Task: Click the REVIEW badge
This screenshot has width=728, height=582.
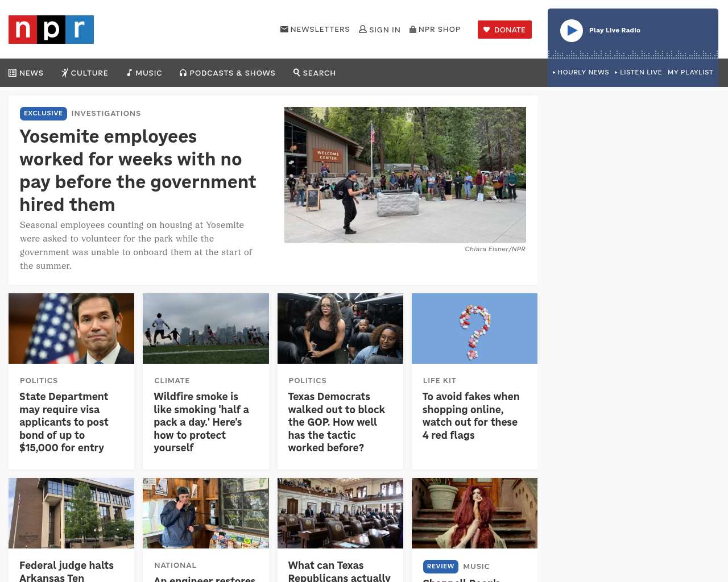Action: tap(441, 567)
